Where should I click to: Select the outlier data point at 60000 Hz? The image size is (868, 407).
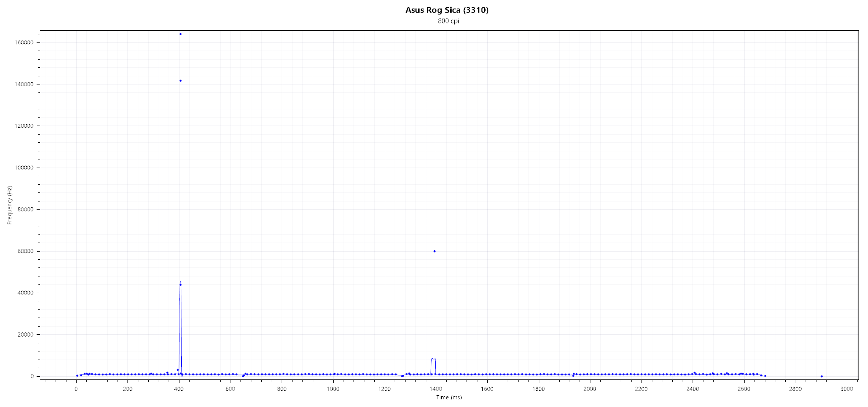click(x=434, y=251)
